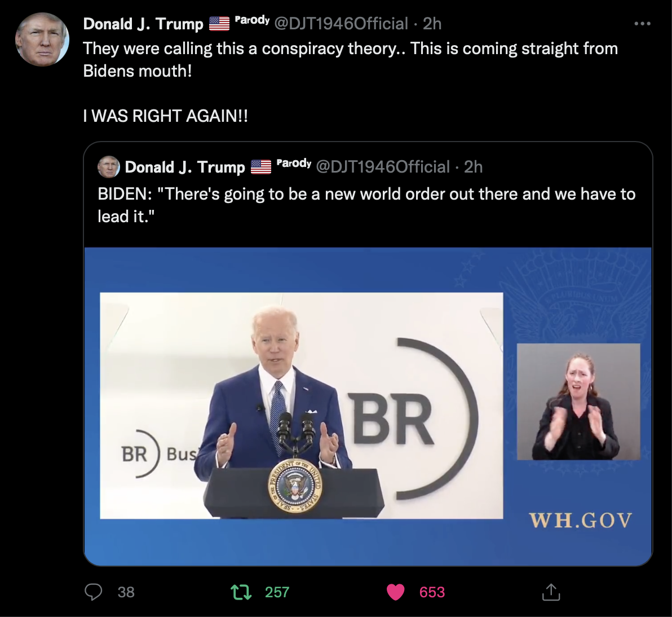Viewport: 672px width, 617px height.
Task: Unlike the tweet via the pink heart
Action: (395, 592)
